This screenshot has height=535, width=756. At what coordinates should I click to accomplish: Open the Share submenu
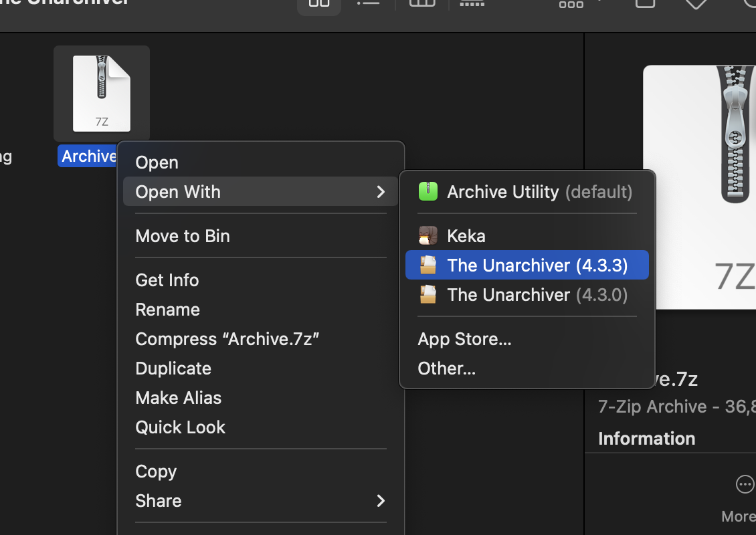tap(260, 501)
